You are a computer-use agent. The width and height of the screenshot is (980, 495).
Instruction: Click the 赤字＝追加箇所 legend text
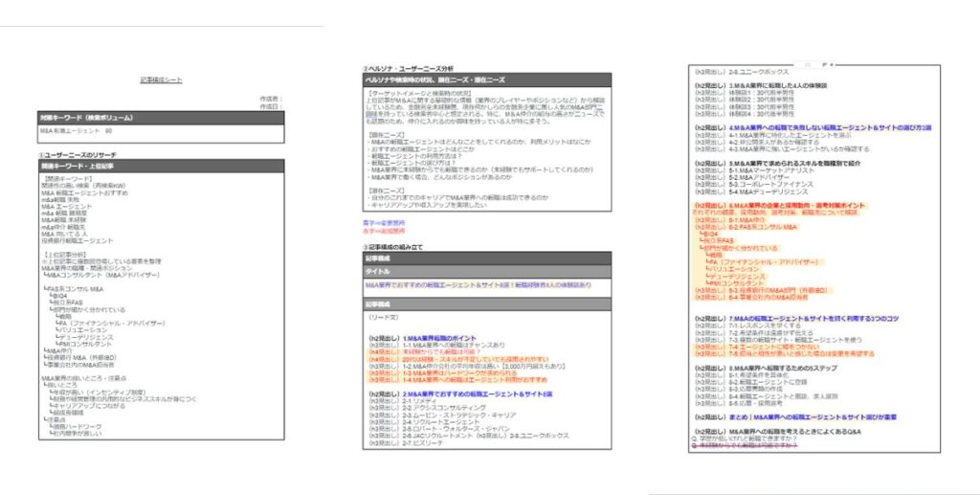click(x=384, y=231)
